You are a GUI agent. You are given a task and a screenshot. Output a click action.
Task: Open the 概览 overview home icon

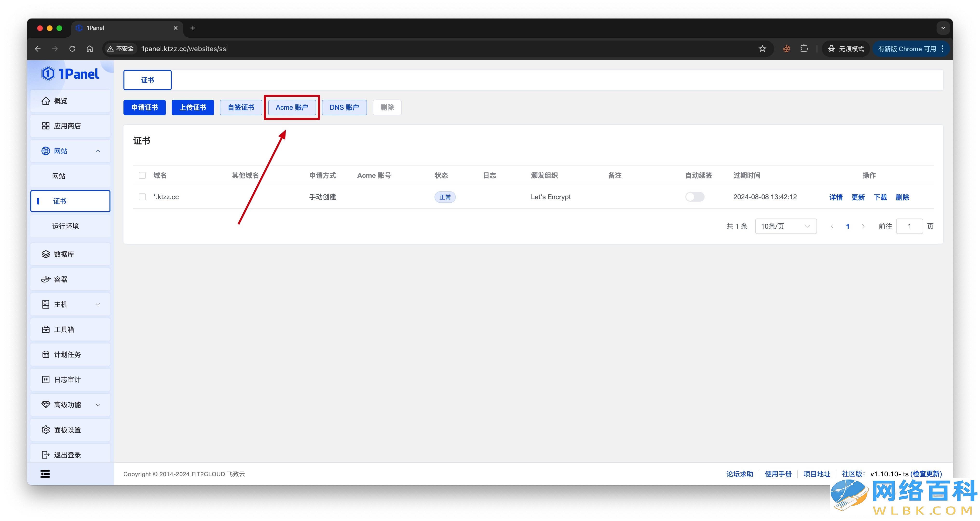pyautogui.click(x=46, y=101)
